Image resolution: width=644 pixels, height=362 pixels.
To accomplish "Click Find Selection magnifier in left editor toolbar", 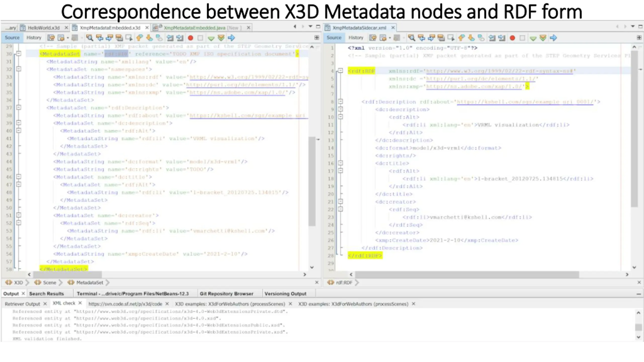I will pyautogui.click(x=90, y=38).
